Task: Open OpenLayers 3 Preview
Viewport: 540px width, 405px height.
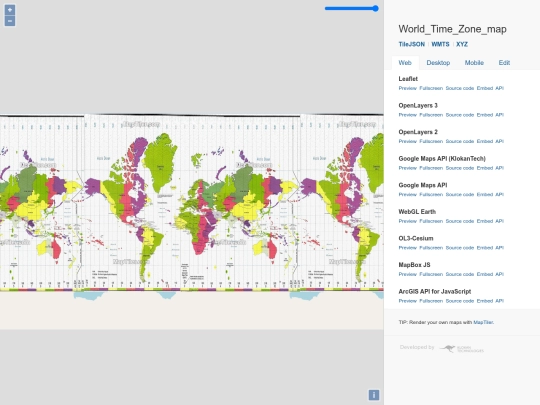Action: 407,115
